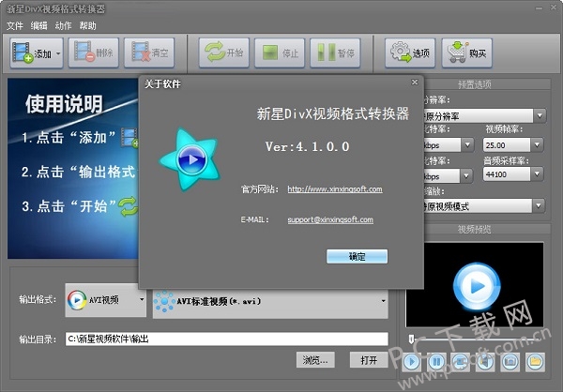
Task: Stop the video preview playback
Action: click(x=461, y=361)
